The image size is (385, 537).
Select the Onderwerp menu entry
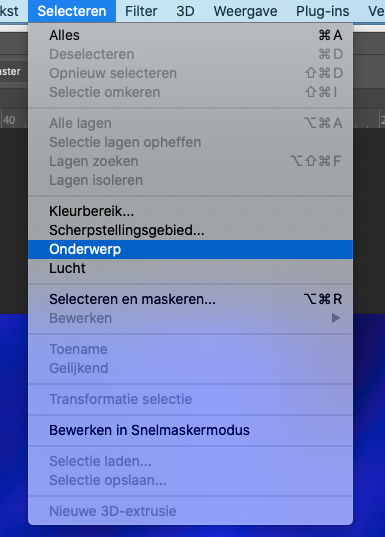(x=190, y=249)
